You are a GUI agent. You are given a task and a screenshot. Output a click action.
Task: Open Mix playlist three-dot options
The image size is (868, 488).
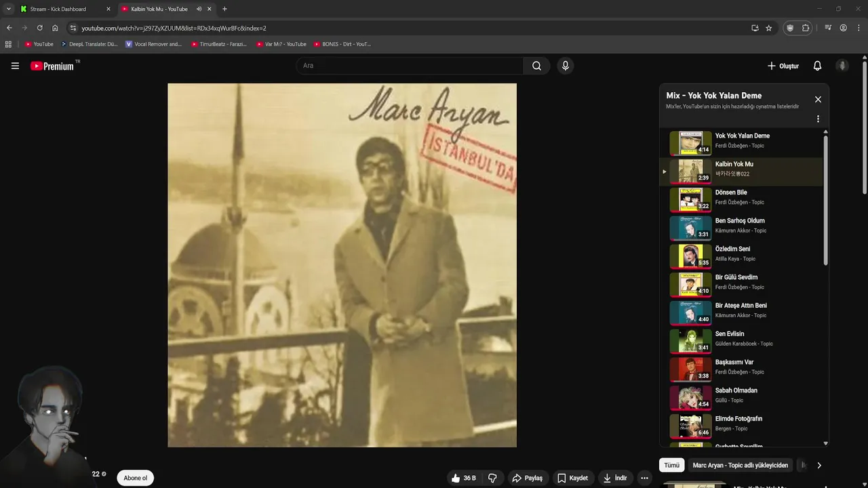818,119
